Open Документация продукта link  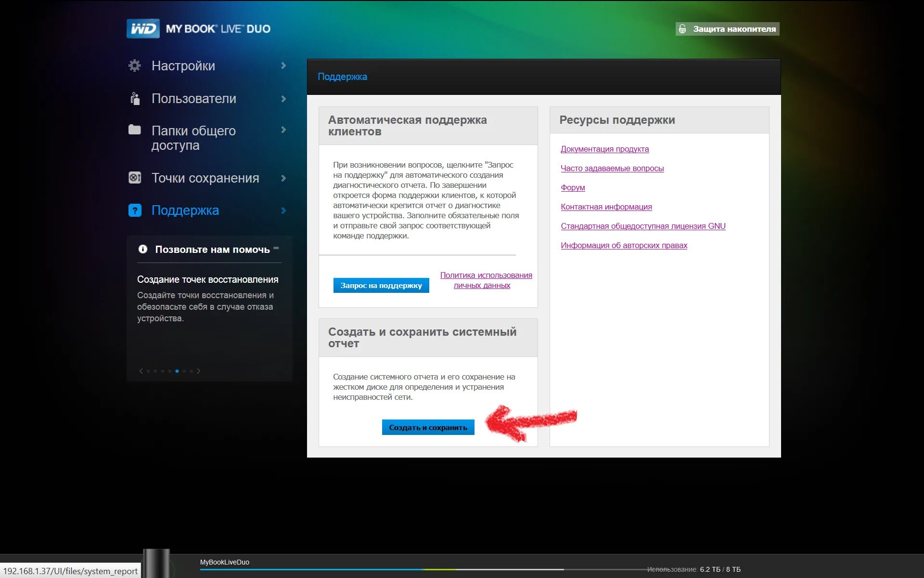click(604, 149)
